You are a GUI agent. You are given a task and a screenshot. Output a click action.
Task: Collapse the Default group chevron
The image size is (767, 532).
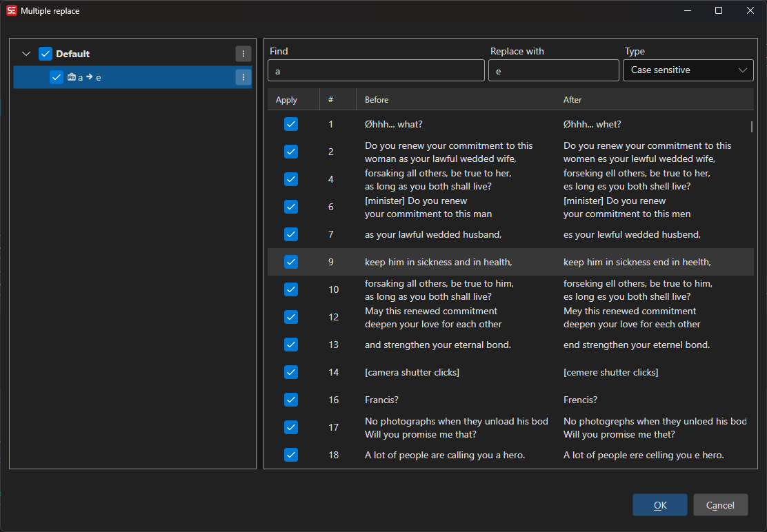click(26, 54)
